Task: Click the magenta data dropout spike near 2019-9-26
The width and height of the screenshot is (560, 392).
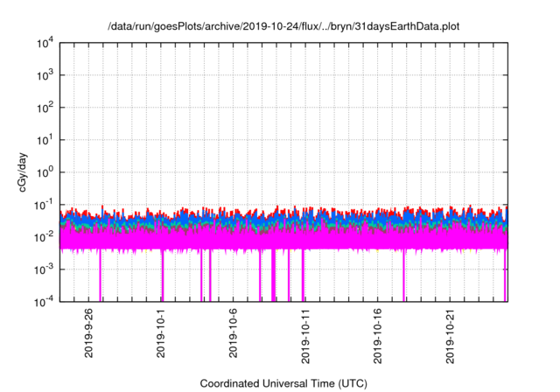Action: (x=101, y=276)
